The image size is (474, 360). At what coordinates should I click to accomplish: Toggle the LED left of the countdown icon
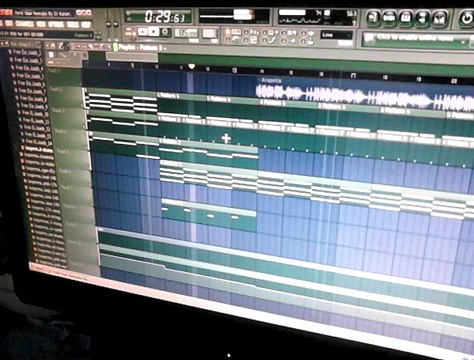pos(246,33)
